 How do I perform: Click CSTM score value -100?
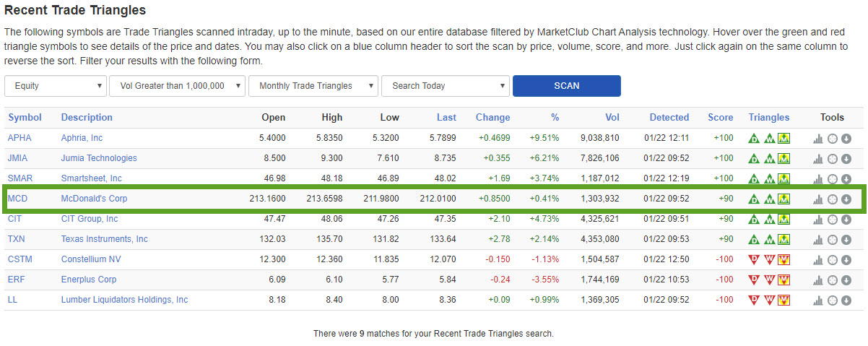pos(723,259)
